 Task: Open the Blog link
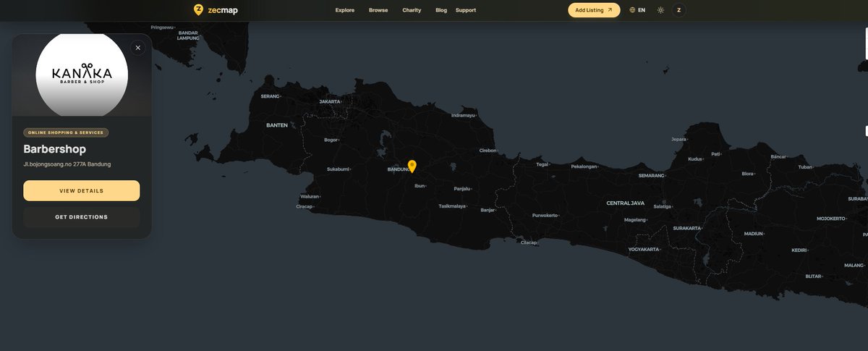point(441,10)
